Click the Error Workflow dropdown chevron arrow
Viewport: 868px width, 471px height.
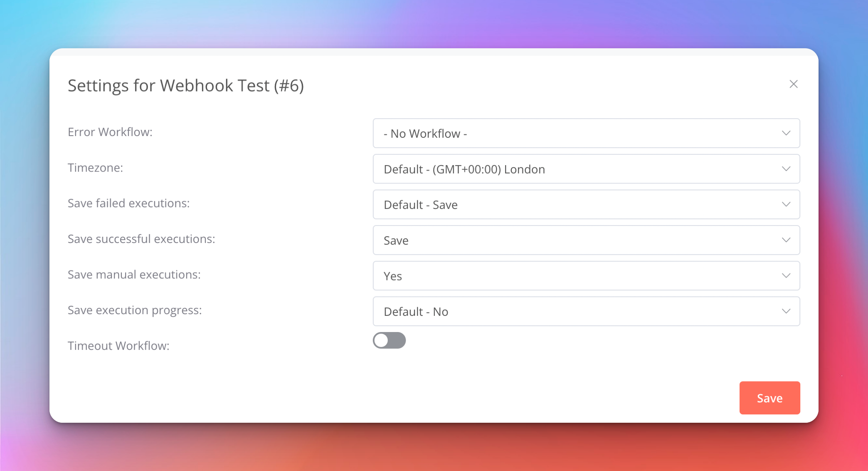tap(786, 133)
